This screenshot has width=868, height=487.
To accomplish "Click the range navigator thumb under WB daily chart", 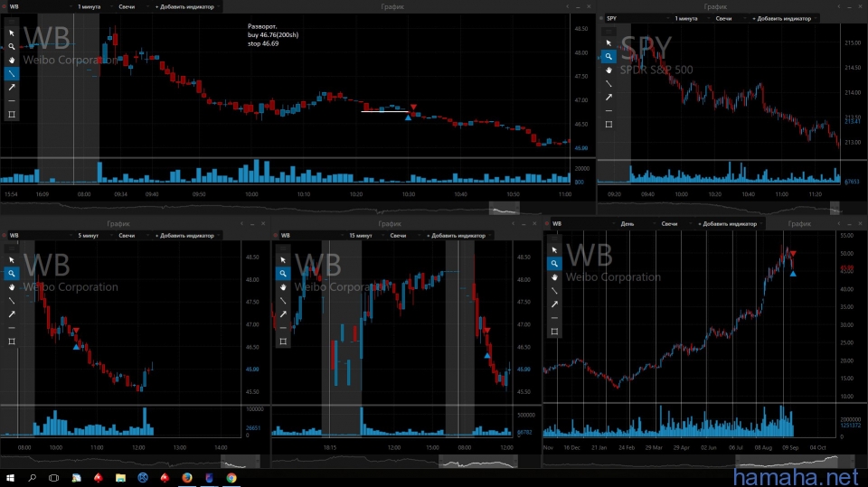I will pyautogui.click(x=795, y=461).
